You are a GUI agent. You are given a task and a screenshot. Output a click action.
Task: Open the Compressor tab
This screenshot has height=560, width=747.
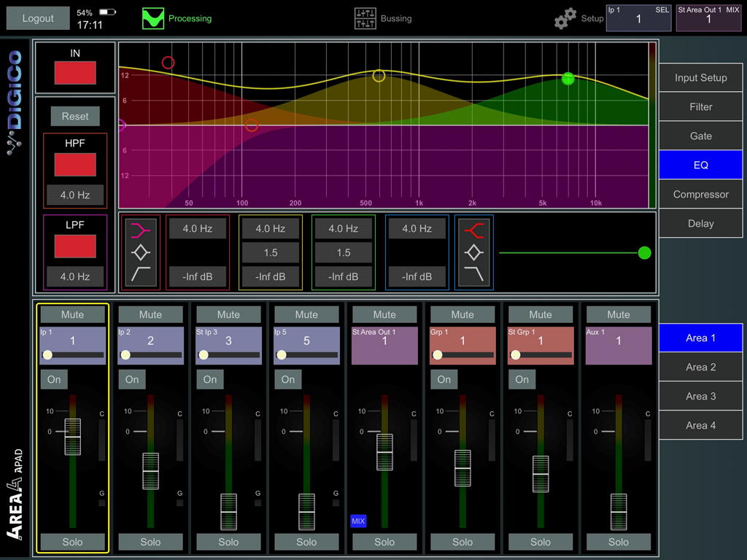pos(700,194)
